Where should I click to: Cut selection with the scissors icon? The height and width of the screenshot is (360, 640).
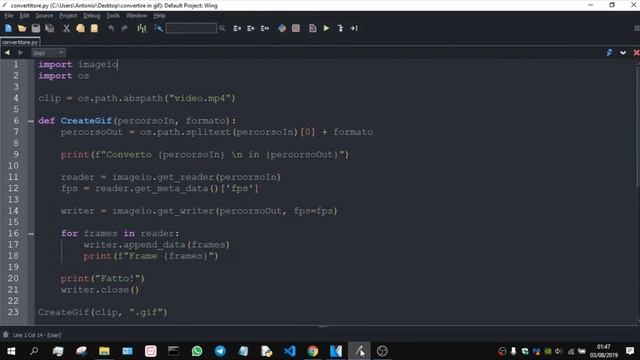[x=67, y=28]
